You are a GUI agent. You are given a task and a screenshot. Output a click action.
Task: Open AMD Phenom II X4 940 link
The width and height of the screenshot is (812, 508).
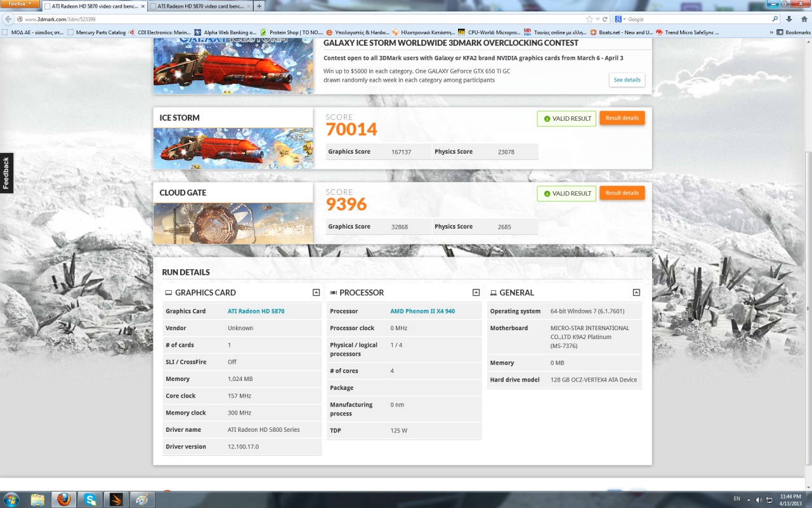click(x=422, y=311)
